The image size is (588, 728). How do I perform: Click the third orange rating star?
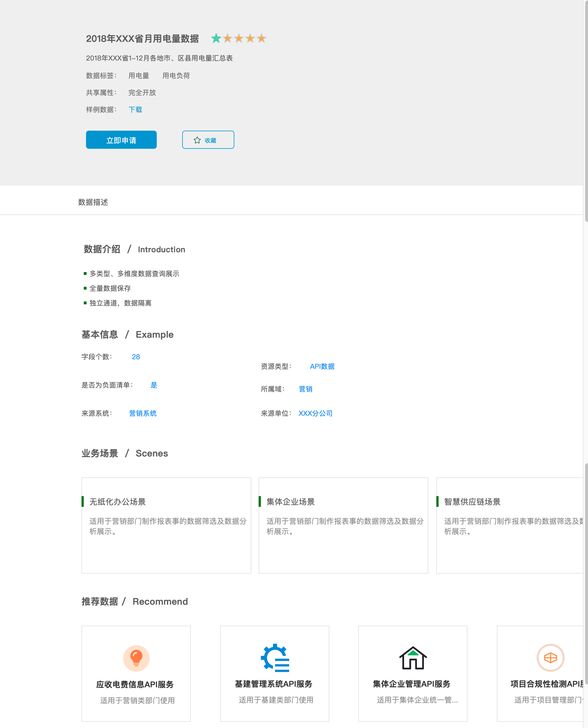point(239,38)
